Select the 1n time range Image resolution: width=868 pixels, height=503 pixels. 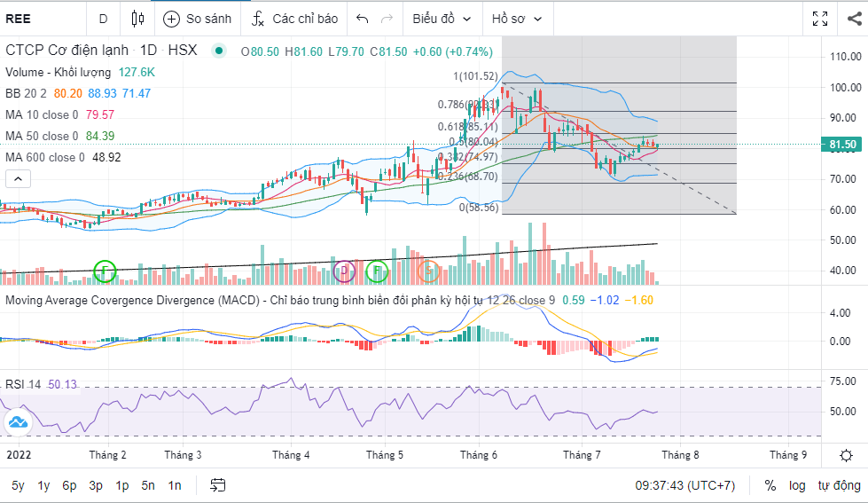[175, 485]
